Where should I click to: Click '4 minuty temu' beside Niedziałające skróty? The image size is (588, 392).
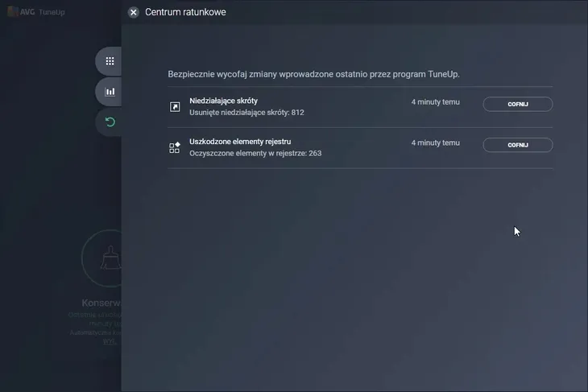436,102
